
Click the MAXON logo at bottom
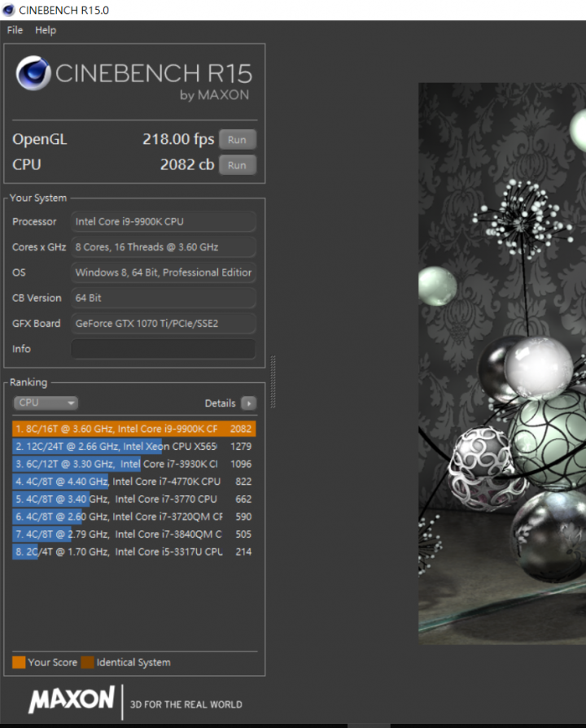(x=72, y=700)
